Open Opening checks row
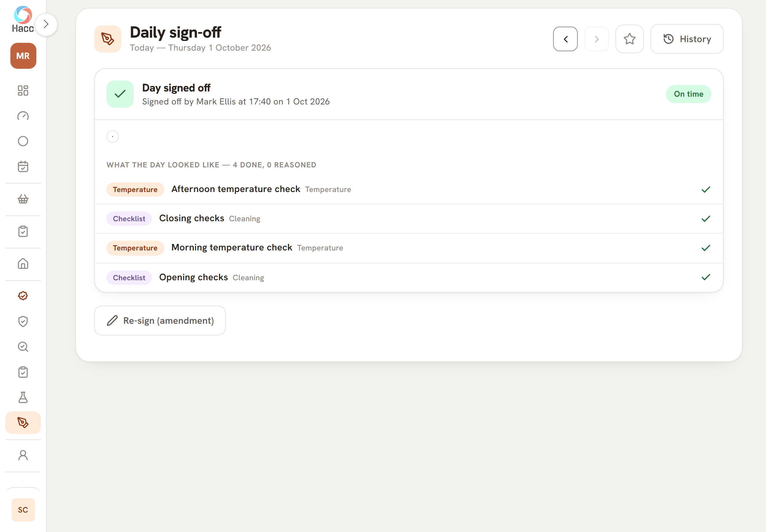The image size is (766, 532). pyautogui.click(x=409, y=277)
